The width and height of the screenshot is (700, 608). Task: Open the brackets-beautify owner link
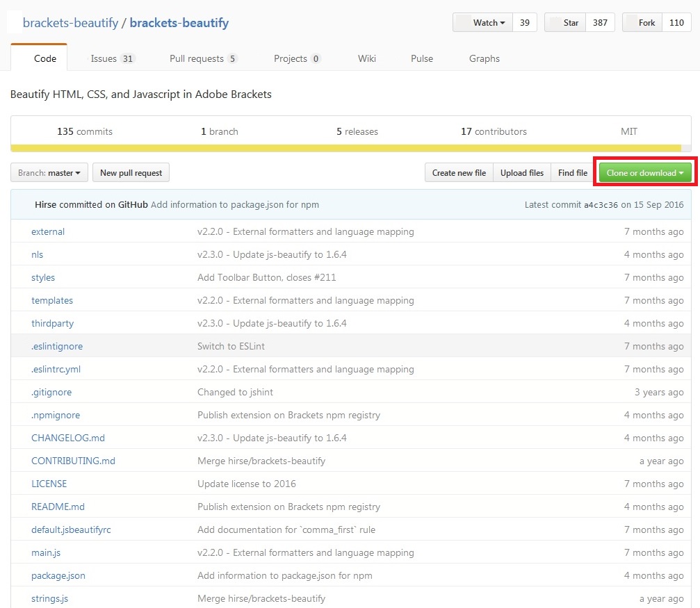pyautogui.click(x=70, y=23)
